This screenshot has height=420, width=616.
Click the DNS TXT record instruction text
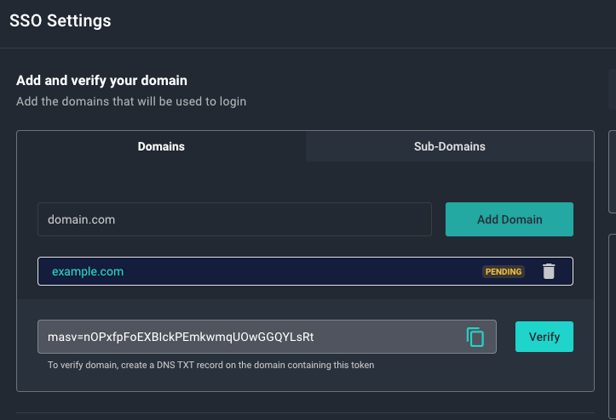[x=211, y=365]
